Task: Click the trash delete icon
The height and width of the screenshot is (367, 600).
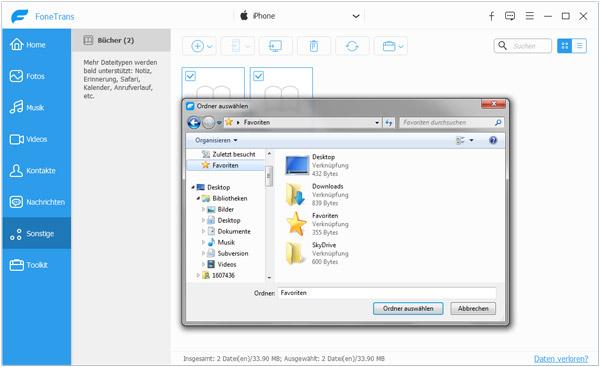Action: pyautogui.click(x=314, y=46)
